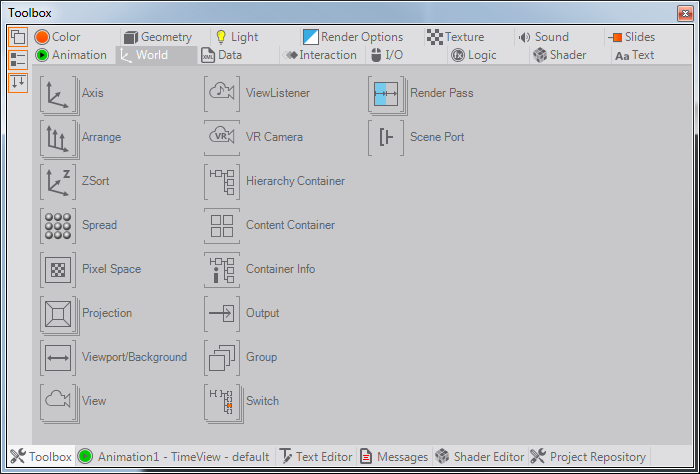Pick the ZSort module icon
This screenshot has height=474, width=700.
pos(58,182)
